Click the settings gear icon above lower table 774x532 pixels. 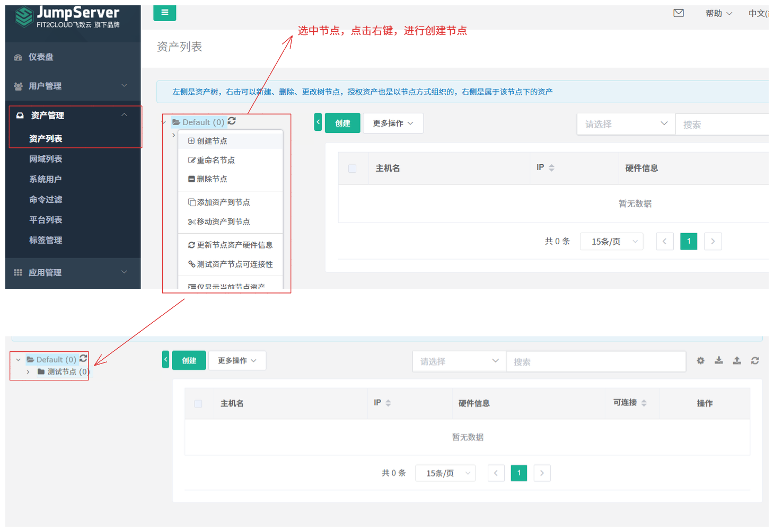click(x=700, y=361)
